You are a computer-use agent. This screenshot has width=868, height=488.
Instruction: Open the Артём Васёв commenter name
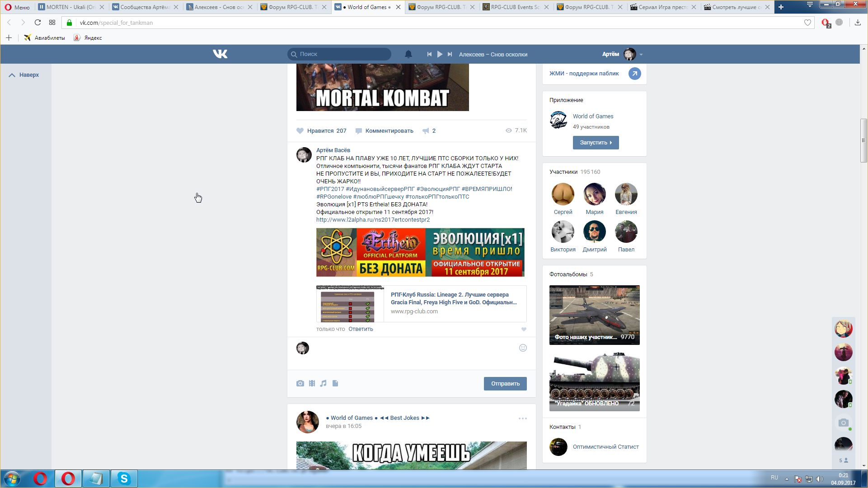pyautogui.click(x=333, y=150)
